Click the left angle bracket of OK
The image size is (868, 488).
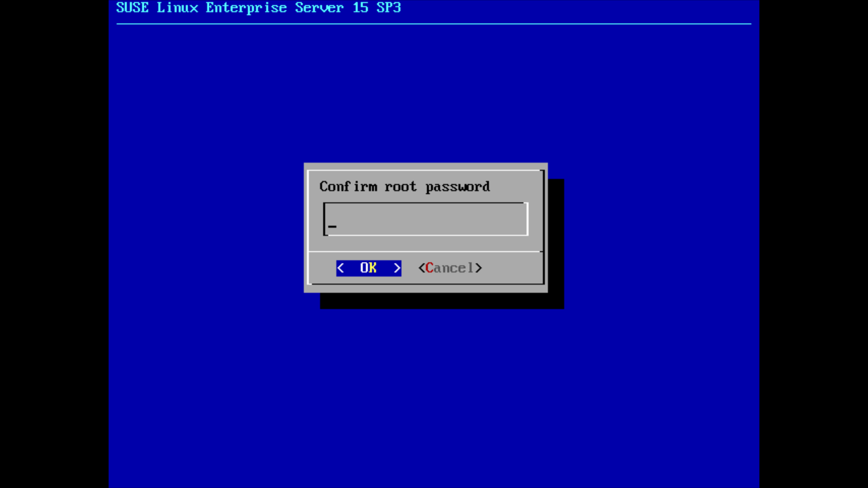[x=341, y=268]
